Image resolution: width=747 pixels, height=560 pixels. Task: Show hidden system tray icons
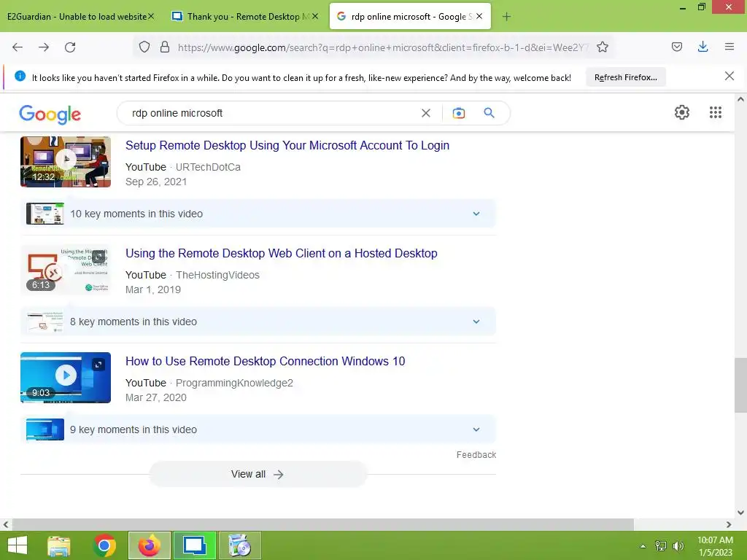pyautogui.click(x=643, y=546)
